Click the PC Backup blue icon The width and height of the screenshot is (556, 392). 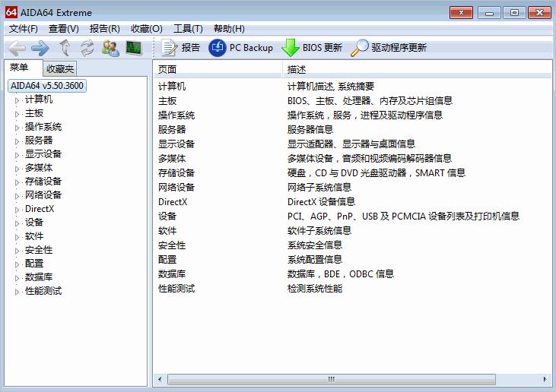pos(218,48)
